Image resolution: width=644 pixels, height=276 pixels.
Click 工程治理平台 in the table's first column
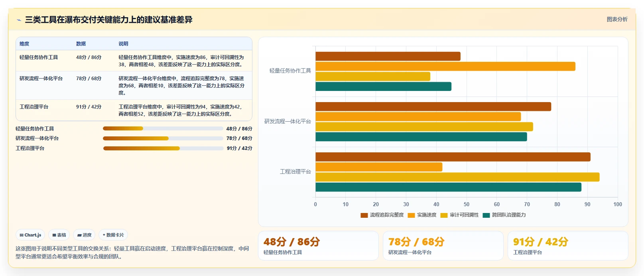pos(34,107)
